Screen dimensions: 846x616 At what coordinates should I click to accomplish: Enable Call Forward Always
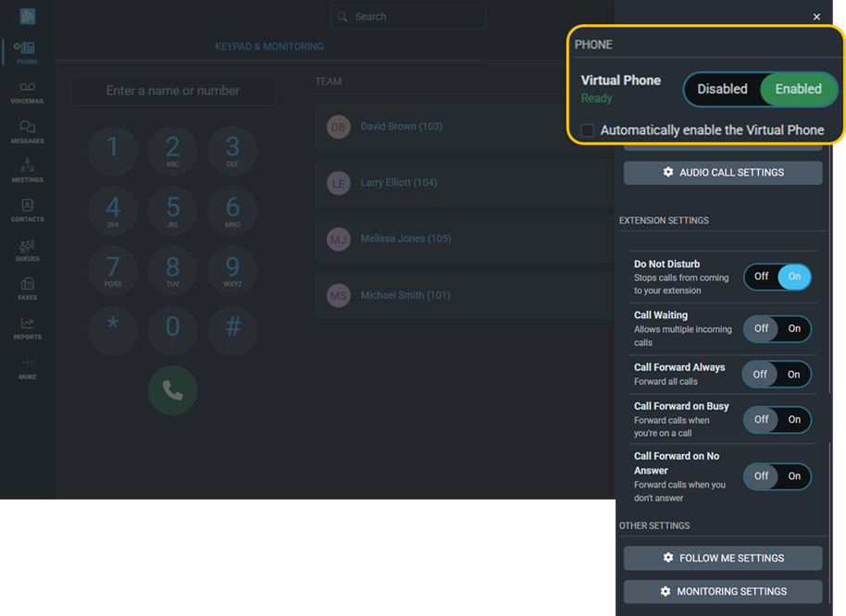(x=794, y=374)
